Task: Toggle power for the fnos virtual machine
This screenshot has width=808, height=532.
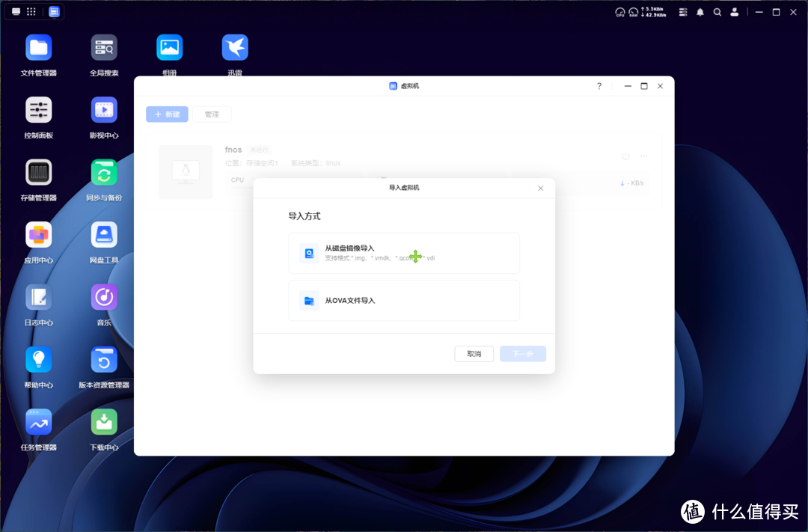Action: (x=625, y=156)
